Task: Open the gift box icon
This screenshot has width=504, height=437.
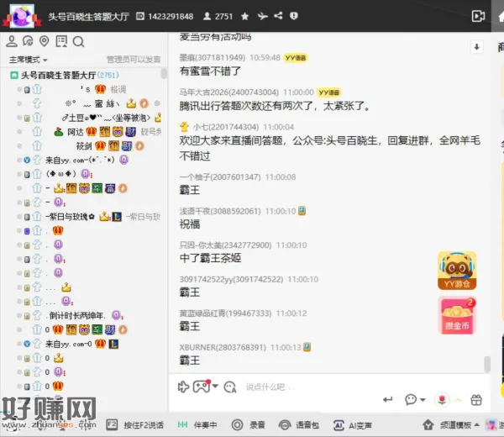Action: click(x=476, y=400)
